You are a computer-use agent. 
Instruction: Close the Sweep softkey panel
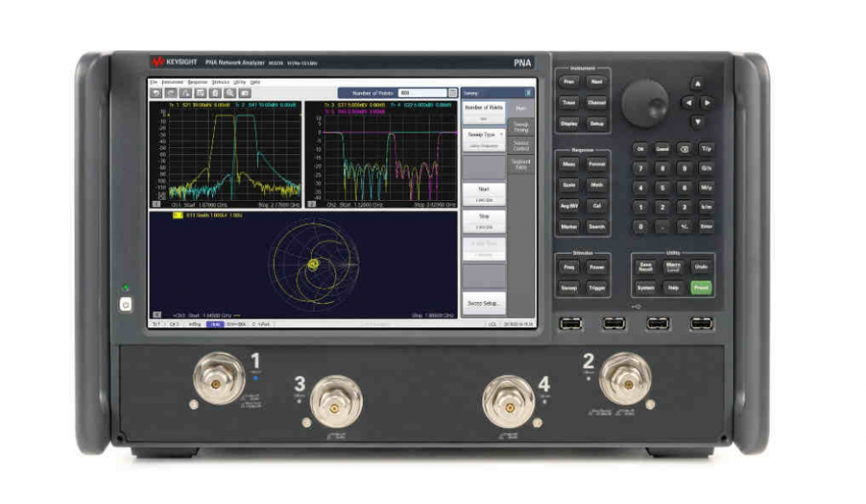point(528,93)
